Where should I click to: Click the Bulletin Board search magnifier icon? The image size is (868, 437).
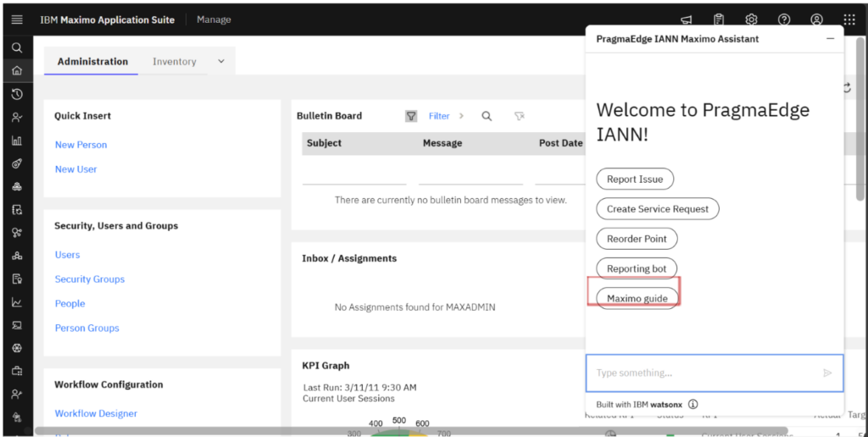point(487,116)
